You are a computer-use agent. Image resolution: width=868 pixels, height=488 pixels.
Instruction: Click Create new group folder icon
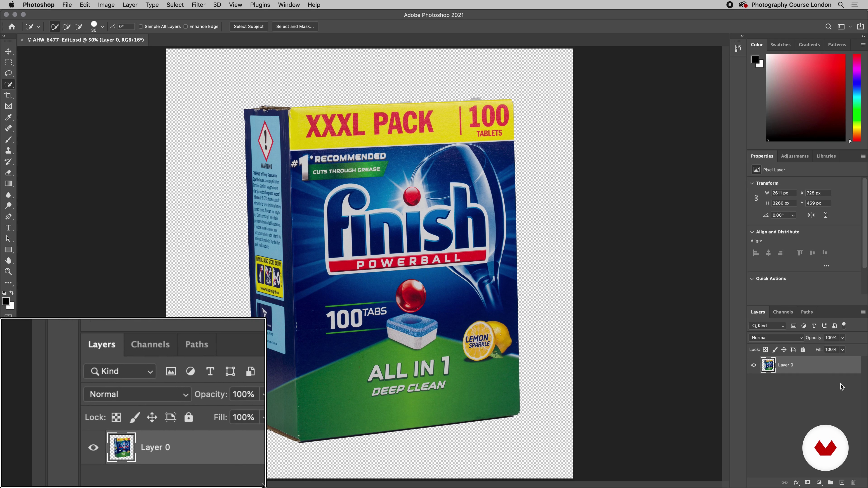pos(830,483)
